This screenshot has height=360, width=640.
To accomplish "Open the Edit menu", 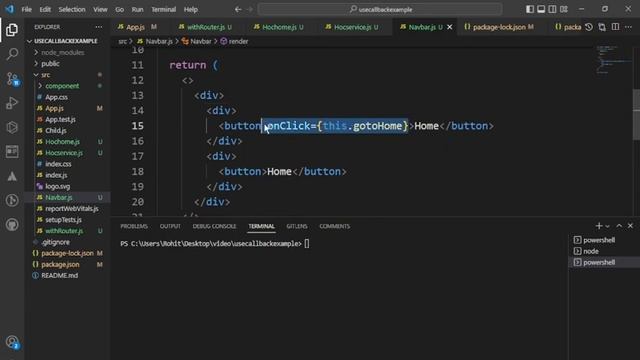I will click(x=45, y=9).
